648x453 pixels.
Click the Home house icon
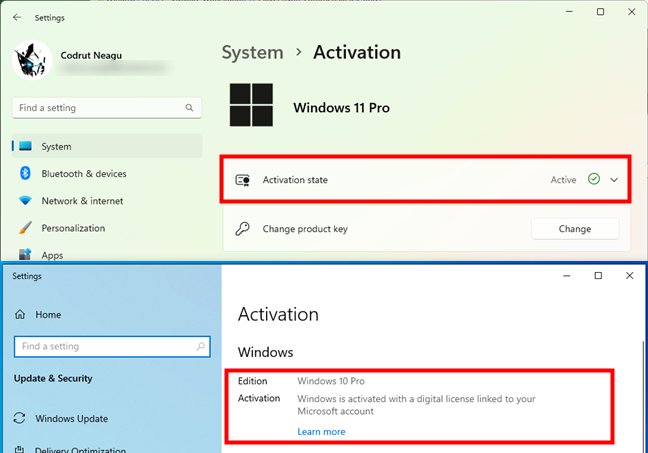[x=20, y=315]
